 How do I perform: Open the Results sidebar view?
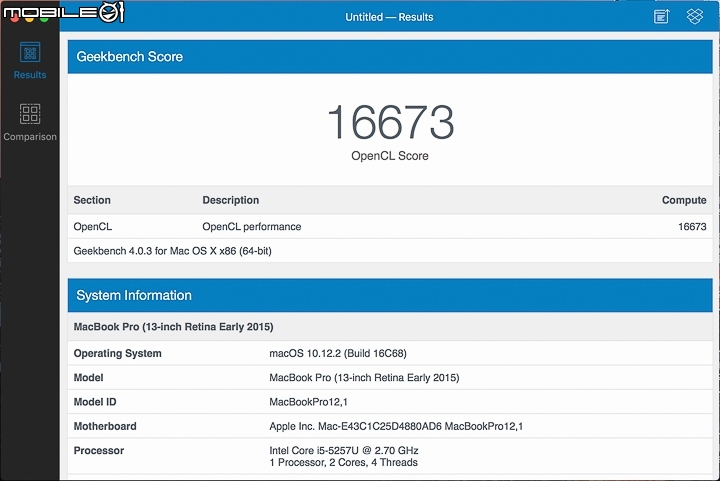[x=30, y=61]
